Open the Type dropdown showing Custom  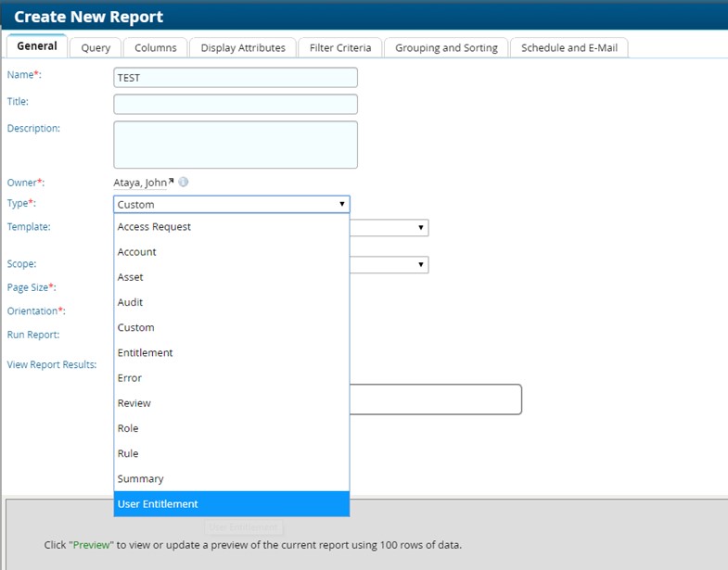coord(231,204)
